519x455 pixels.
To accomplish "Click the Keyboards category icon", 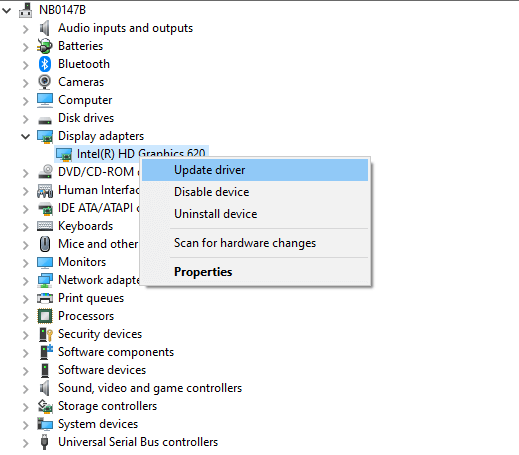I will pos(45,226).
